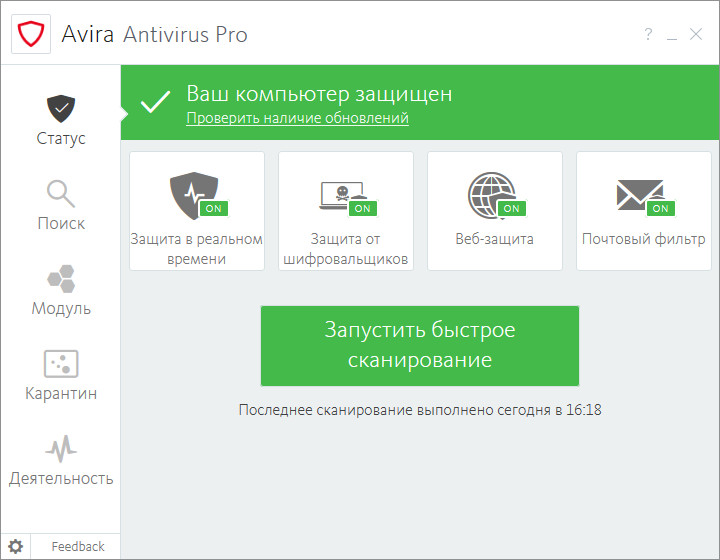The image size is (720, 560).
Task: Open the Карантин quarantine box icon
Action: (x=61, y=362)
